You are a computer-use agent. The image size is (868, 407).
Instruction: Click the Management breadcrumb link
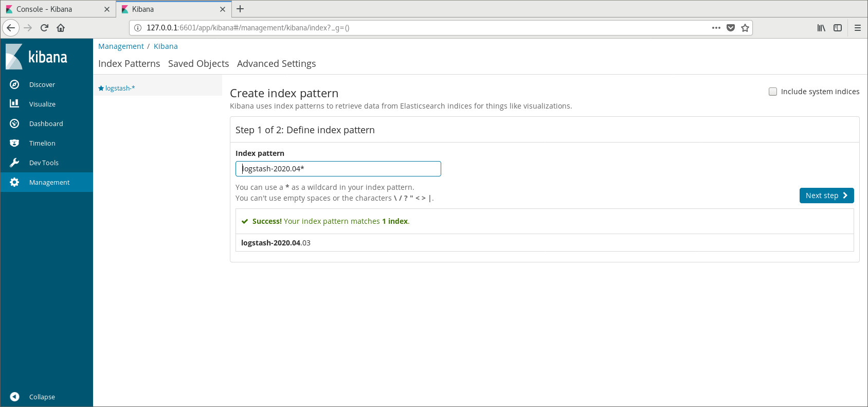coord(121,46)
